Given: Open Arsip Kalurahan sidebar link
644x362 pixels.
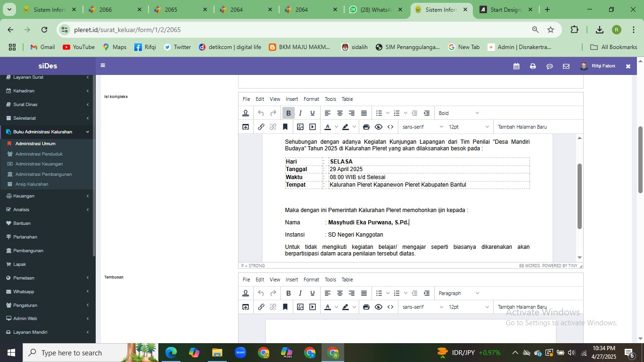Looking at the screenshot, I should pos(32,184).
